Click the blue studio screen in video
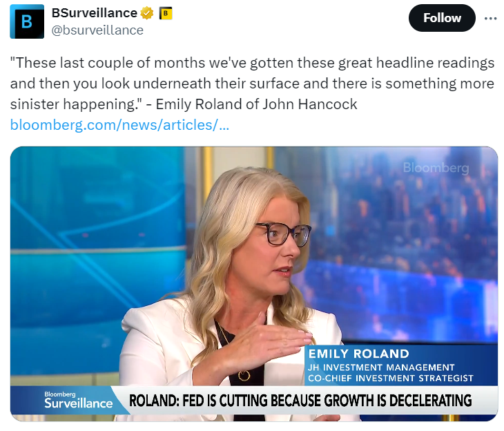This screenshot has width=504, height=431. [x=97, y=258]
